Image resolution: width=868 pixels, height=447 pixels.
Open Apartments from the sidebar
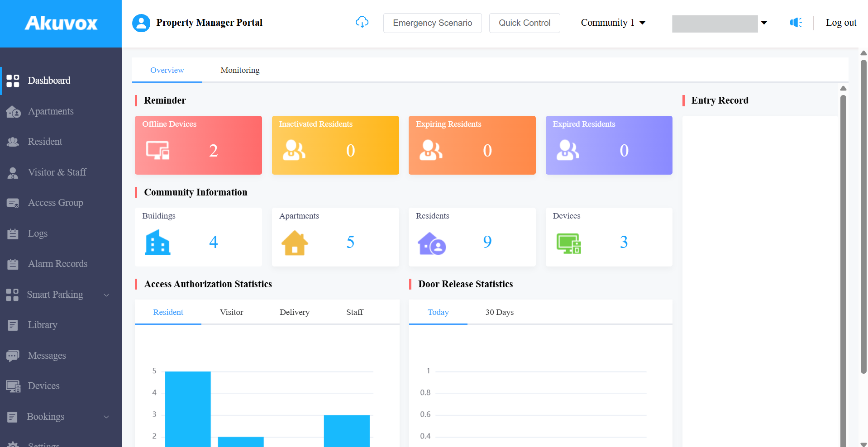[x=51, y=111]
